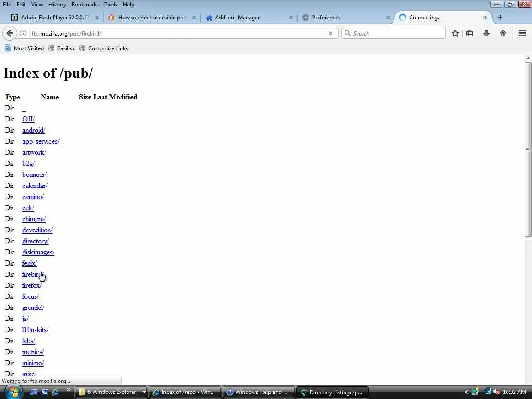
Task: Bookmark this page with the star icon
Action: (x=455, y=33)
